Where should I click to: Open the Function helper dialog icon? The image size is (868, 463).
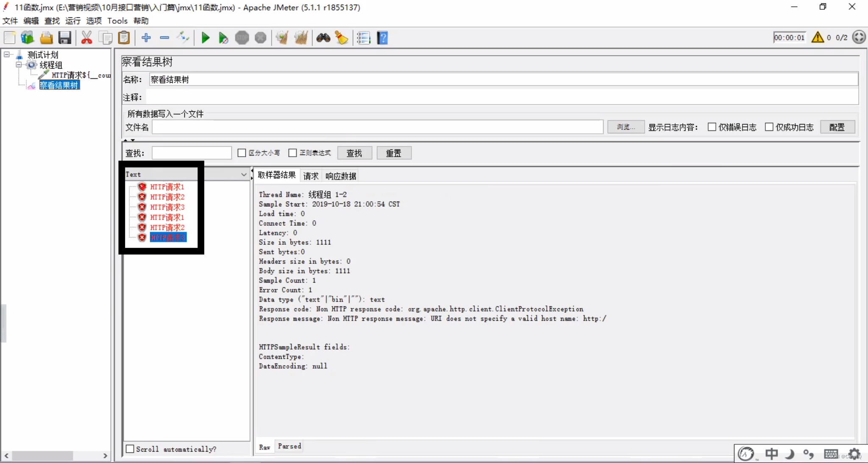tap(363, 38)
